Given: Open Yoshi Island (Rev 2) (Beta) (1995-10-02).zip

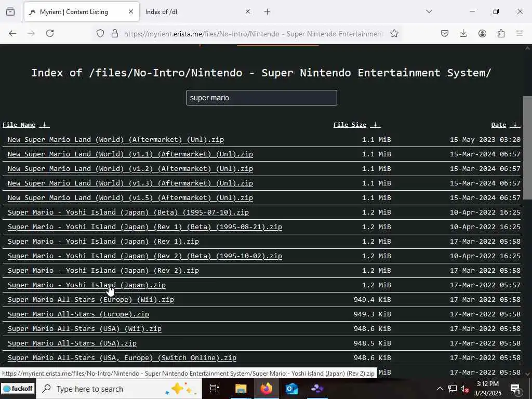Looking at the screenshot, I should [x=145, y=256].
